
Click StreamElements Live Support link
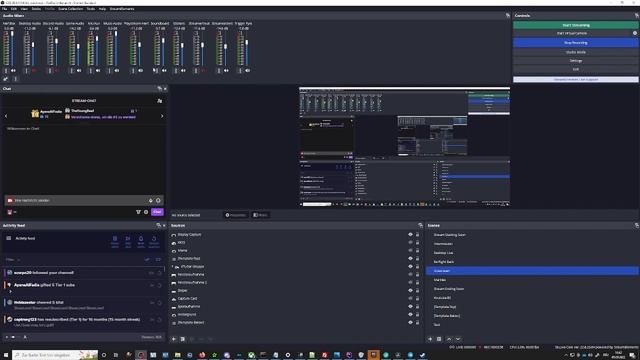pyautogui.click(x=576, y=80)
